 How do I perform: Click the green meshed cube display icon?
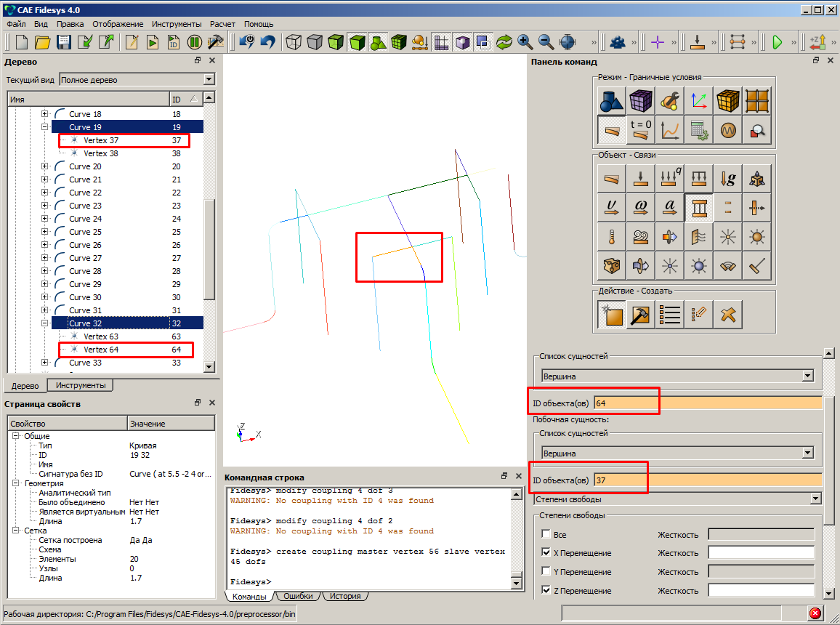(399, 41)
